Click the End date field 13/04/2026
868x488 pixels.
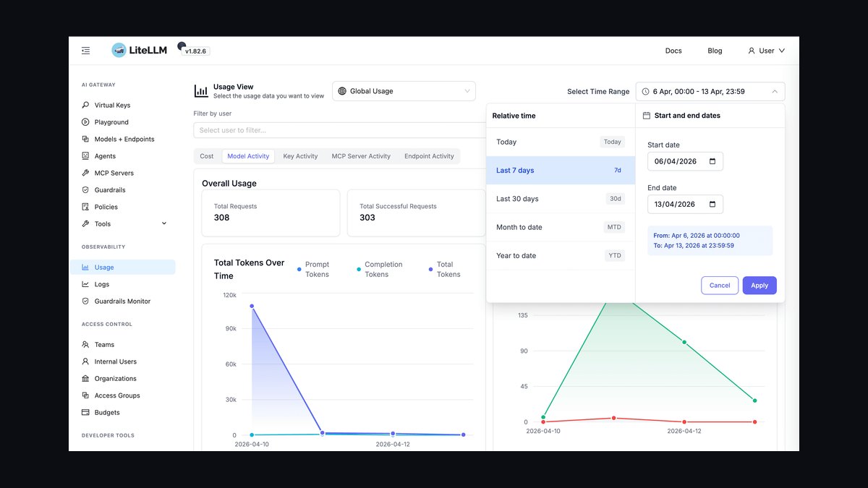point(685,204)
